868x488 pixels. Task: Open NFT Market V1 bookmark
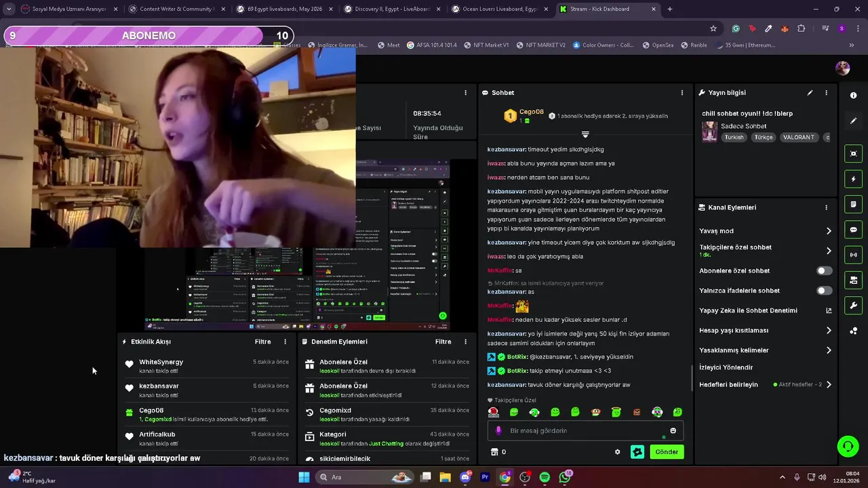(486, 45)
